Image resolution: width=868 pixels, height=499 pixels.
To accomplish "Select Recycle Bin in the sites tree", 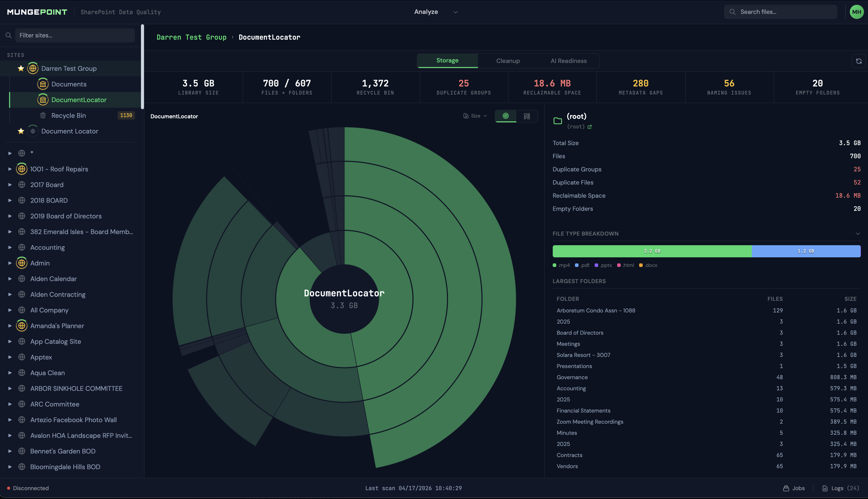I will (x=68, y=116).
